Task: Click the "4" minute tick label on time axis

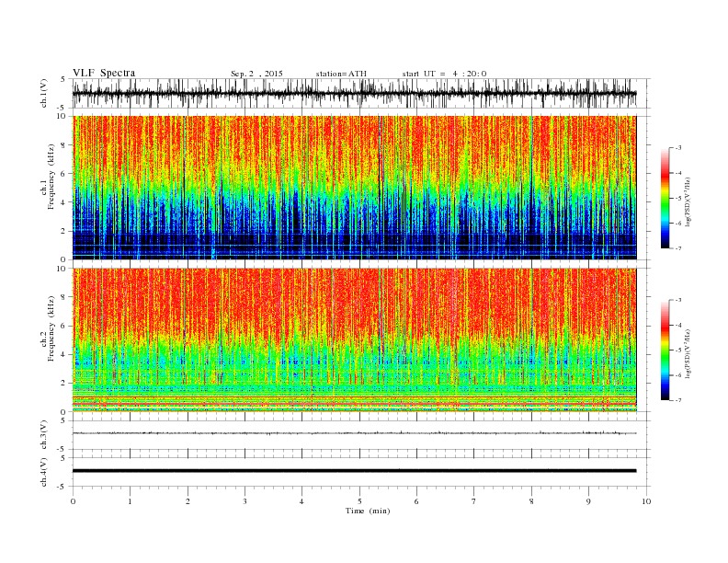Action: 301,501
